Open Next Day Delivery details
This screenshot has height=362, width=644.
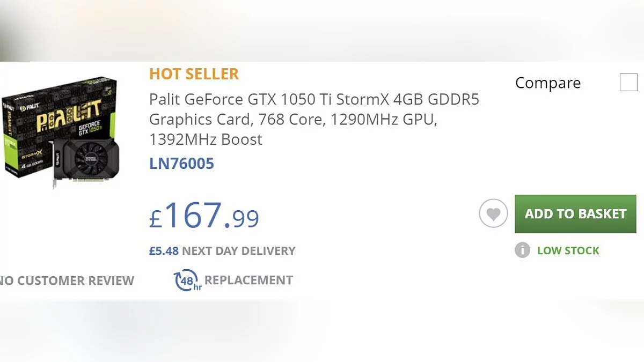coord(239,250)
